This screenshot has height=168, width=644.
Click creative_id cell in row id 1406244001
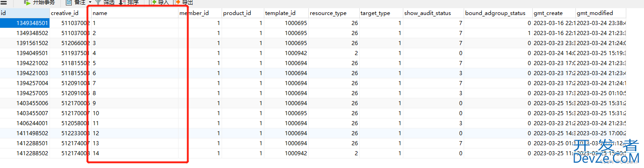tap(70, 123)
